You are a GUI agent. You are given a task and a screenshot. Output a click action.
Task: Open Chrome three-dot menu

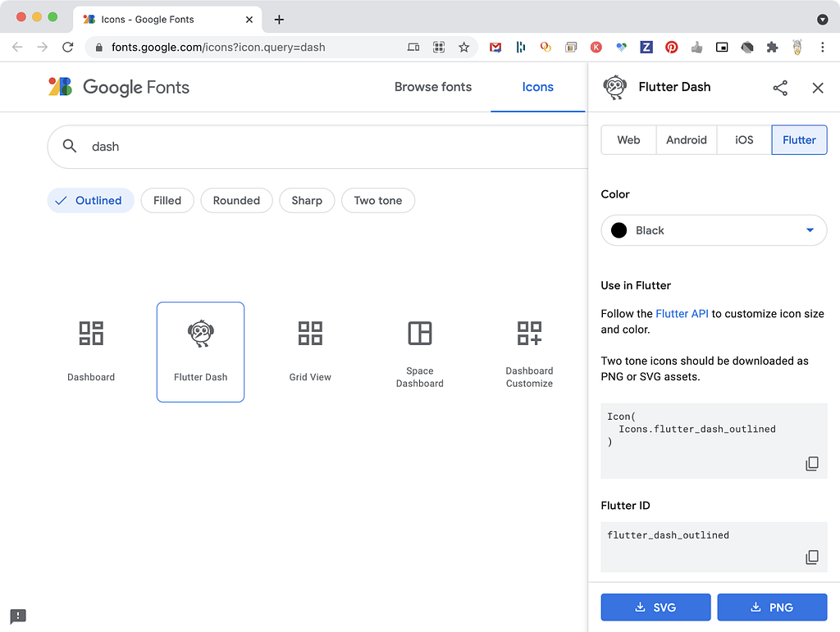click(x=822, y=47)
